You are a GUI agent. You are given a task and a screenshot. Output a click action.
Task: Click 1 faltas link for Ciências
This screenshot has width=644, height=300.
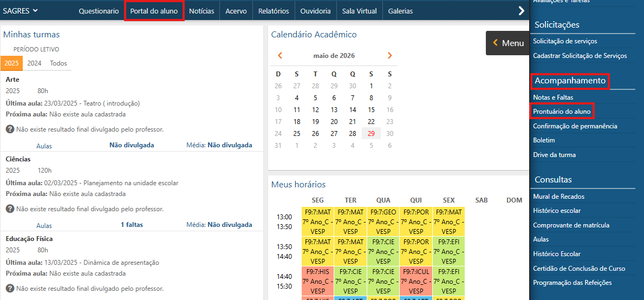coord(132,225)
